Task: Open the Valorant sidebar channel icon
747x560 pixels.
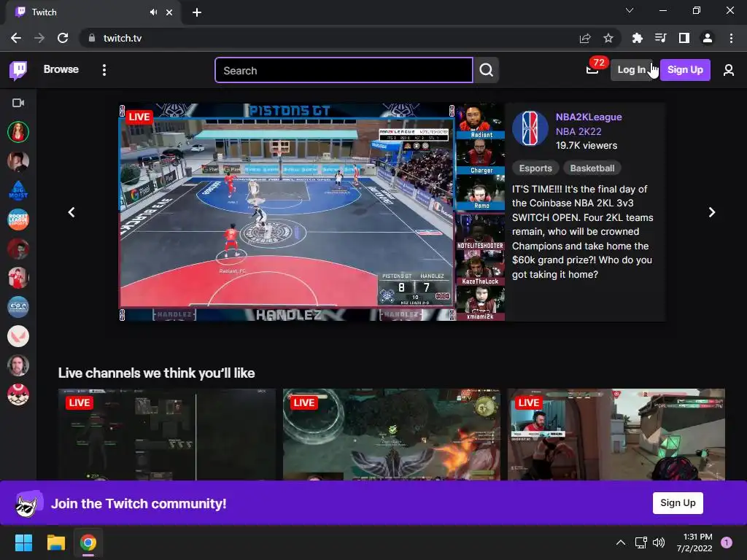Action: coord(18,336)
